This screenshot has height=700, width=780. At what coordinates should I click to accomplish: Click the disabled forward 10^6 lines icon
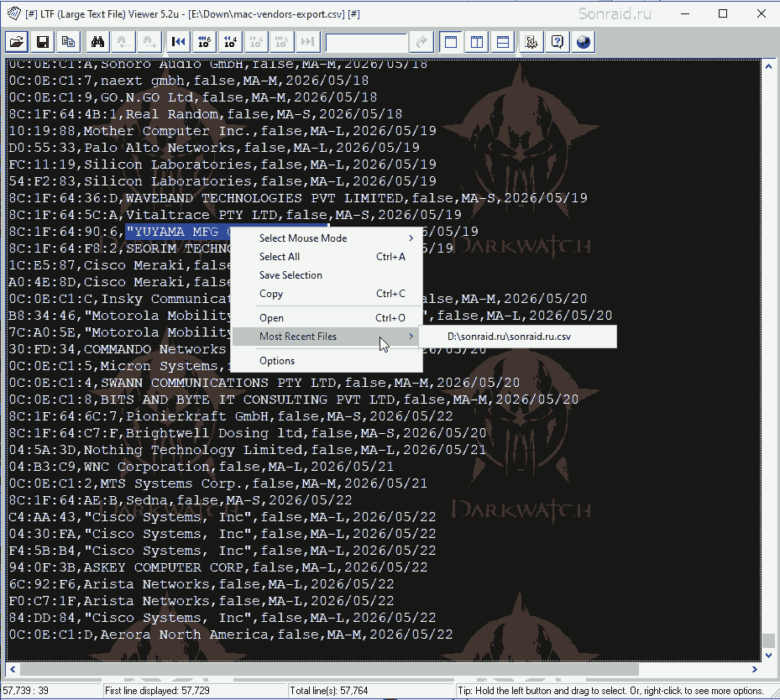click(281, 42)
